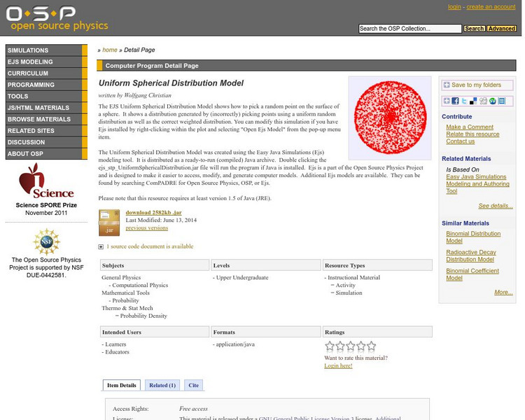
Task: Open the EJS Modeling menu
Action: (46, 62)
